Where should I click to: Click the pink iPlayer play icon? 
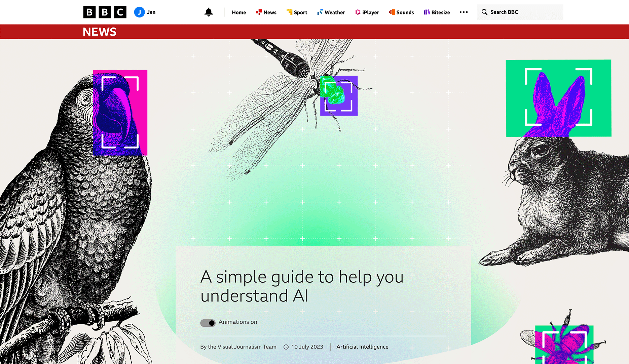(358, 12)
